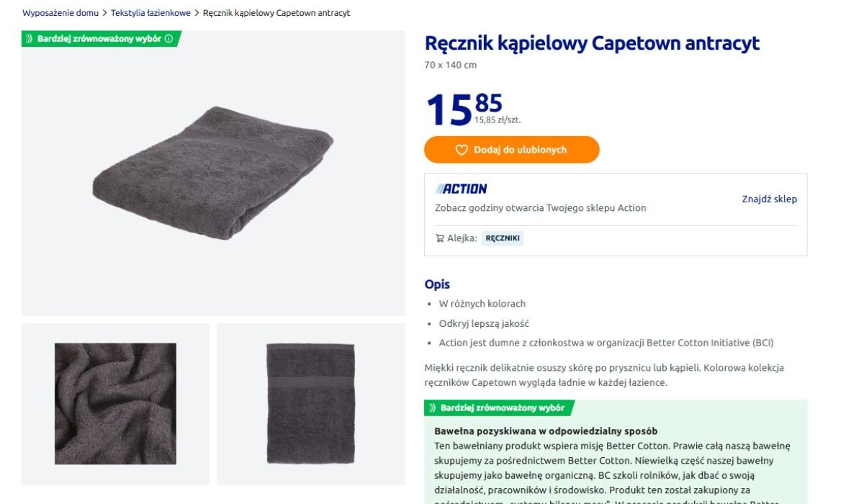Click the Opis section heading

pyautogui.click(x=437, y=284)
